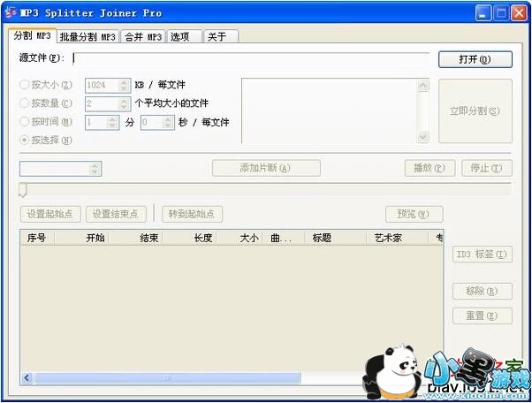The image size is (532, 403).
Task: Switch to the 批量分割 MP3 tab
Action: (87, 36)
